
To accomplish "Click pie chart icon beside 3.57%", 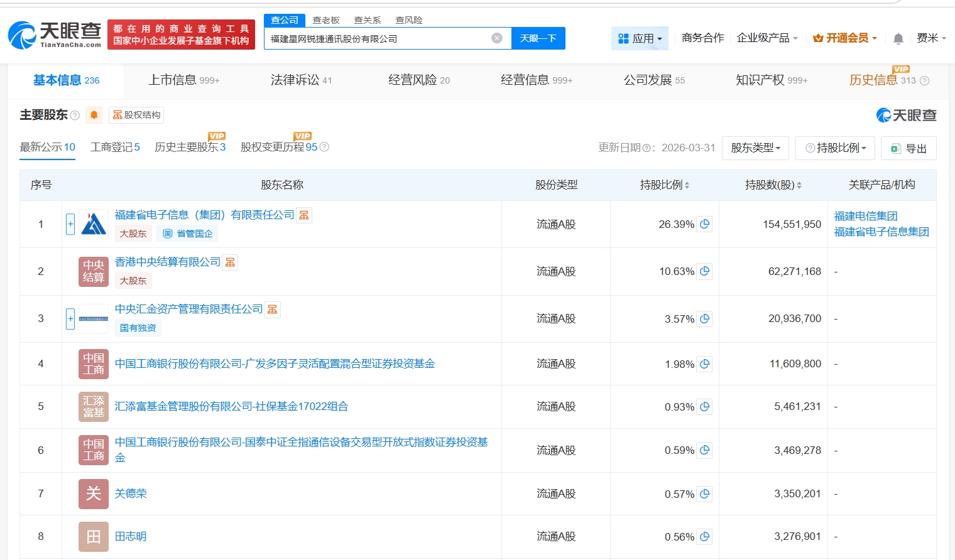I will coord(705,319).
